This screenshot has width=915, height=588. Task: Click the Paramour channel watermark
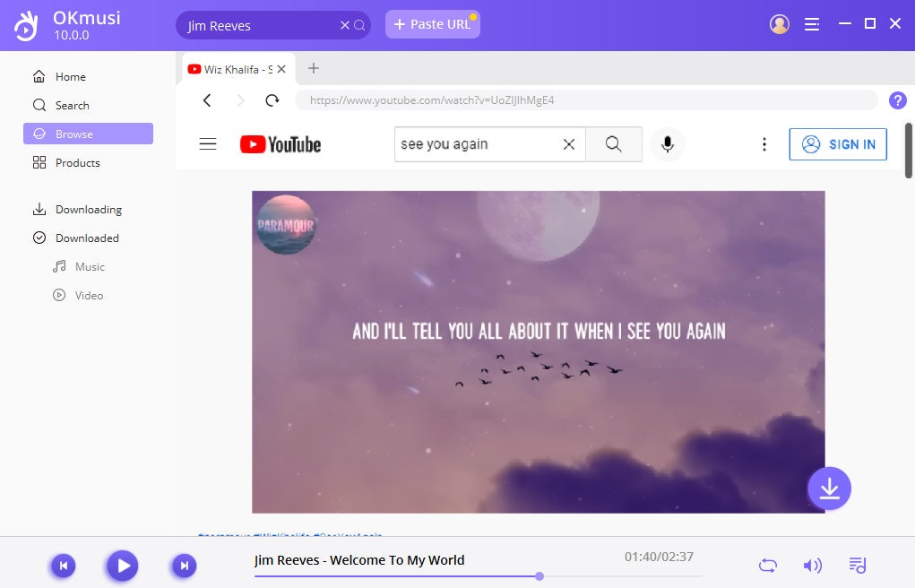(x=285, y=225)
